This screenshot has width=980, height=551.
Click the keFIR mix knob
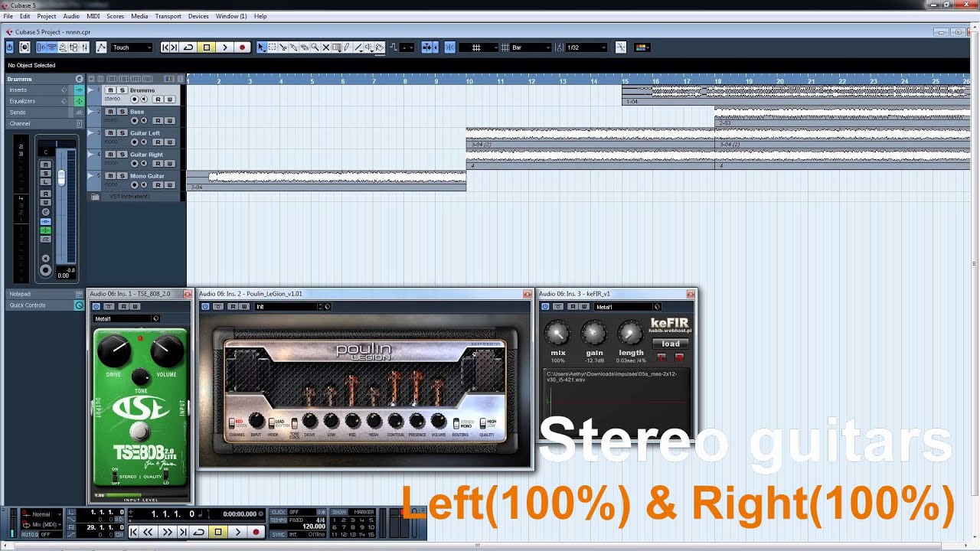(x=557, y=333)
